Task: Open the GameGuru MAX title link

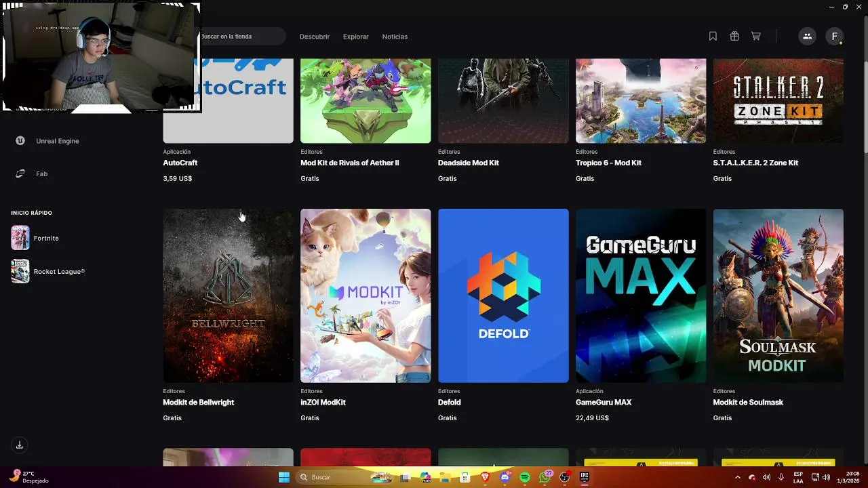Action: tap(604, 402)
